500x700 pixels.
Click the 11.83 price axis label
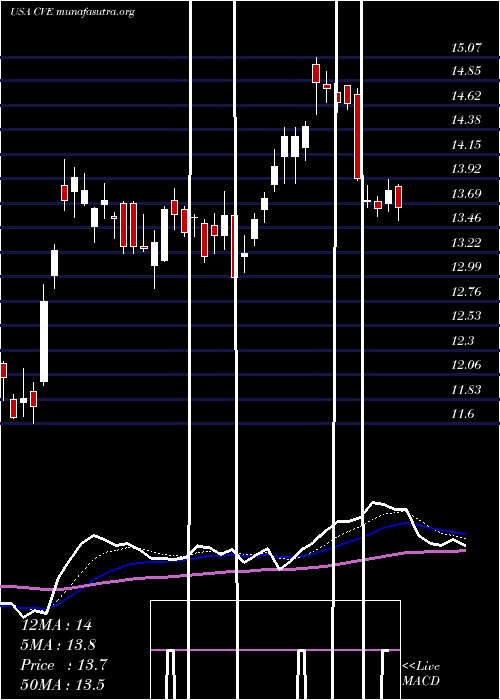466,389
